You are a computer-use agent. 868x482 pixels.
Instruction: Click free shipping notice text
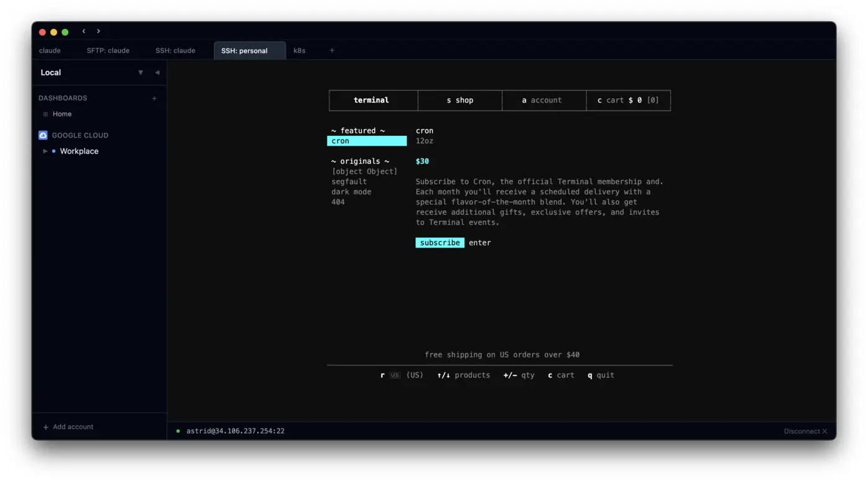pyautogui.click(x=502, y=355)
